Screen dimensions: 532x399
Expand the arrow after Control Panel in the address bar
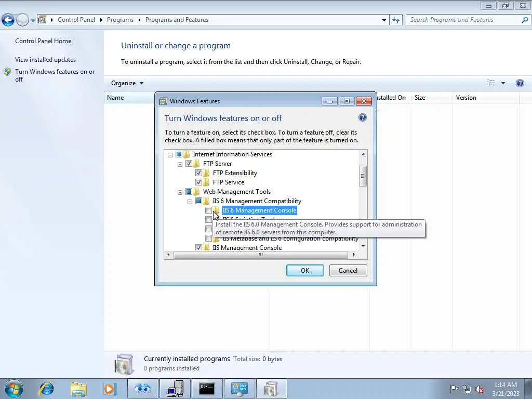tap(101, 20)
